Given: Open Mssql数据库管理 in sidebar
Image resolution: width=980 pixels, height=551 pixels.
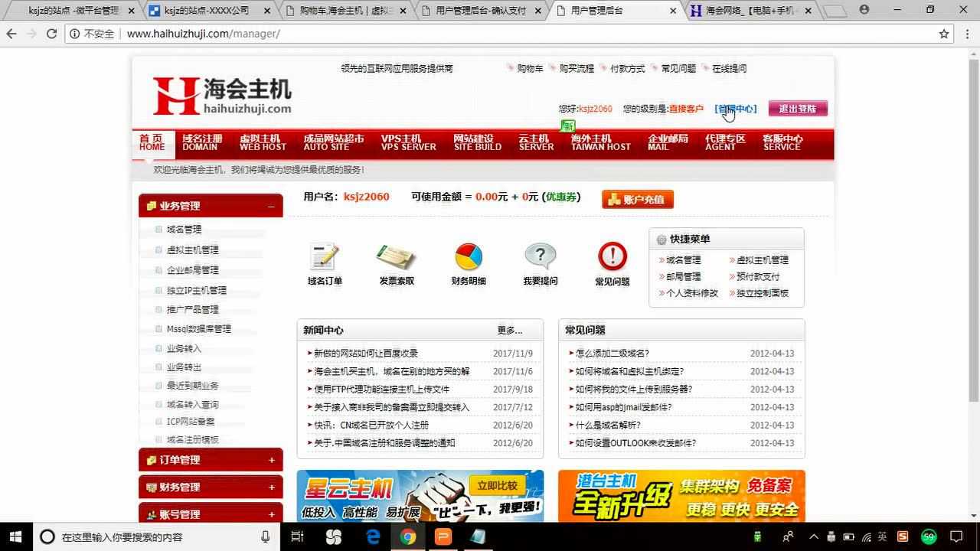Looking at the screenshot, I should click(x=199, y=329).
